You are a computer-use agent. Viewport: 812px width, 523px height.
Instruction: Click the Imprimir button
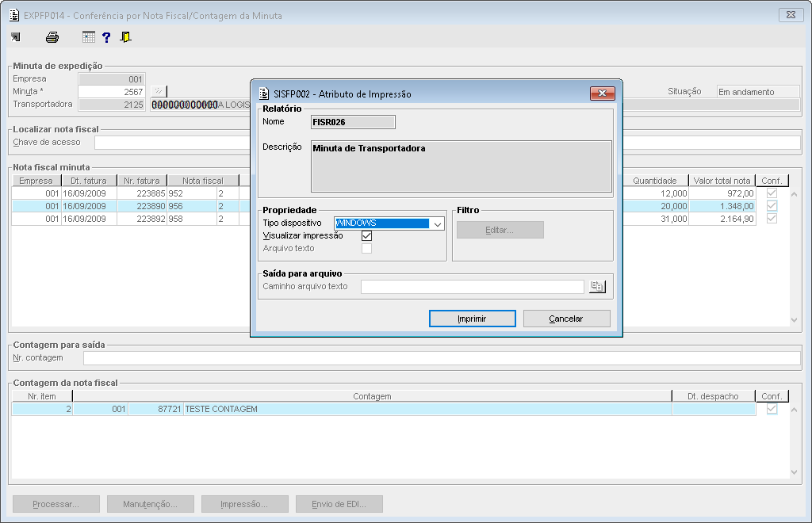click(473, 319)
